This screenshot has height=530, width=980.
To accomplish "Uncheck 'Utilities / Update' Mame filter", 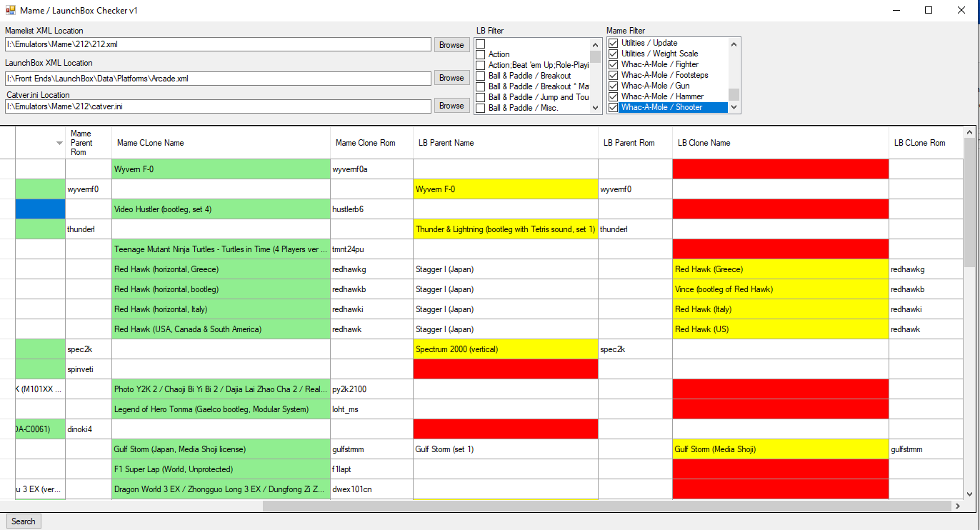I will 614,43.
